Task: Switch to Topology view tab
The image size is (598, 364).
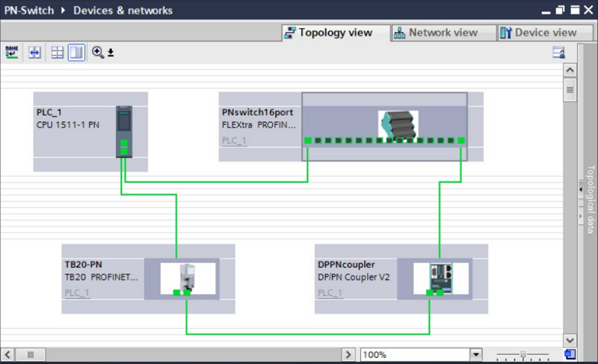Action: (336, 33)
